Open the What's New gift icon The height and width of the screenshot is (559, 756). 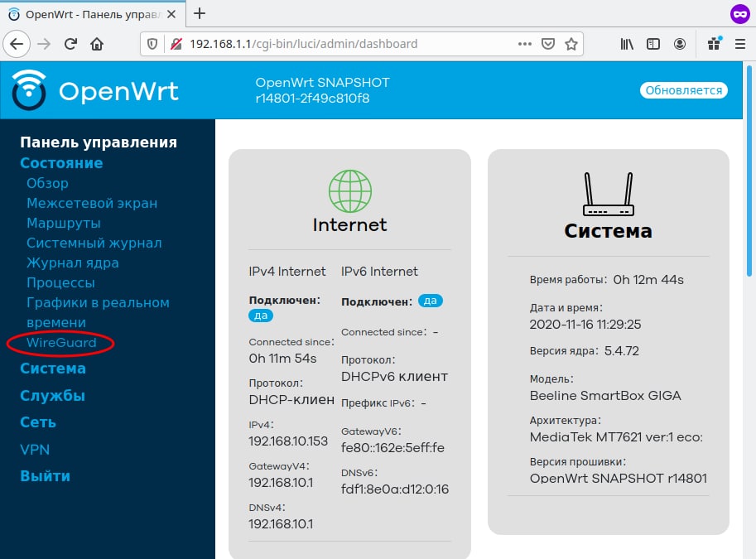(714, 44)
